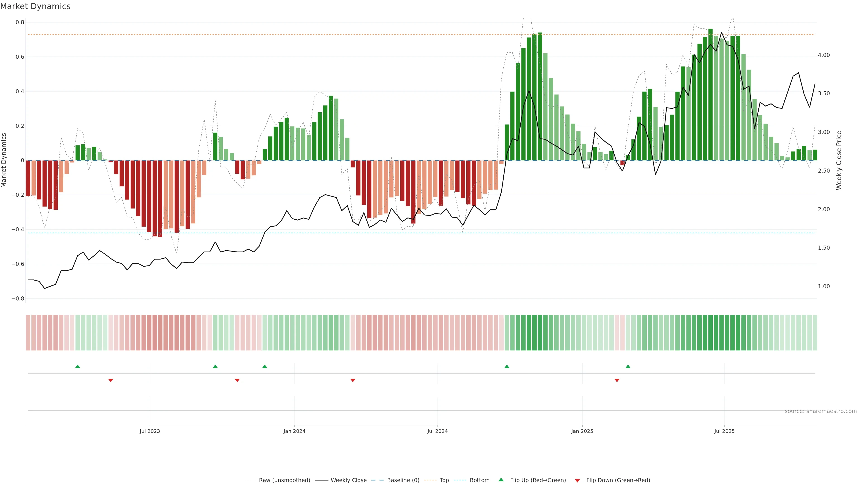Click the second red Flip Down triangle marker

pos(237,380)
